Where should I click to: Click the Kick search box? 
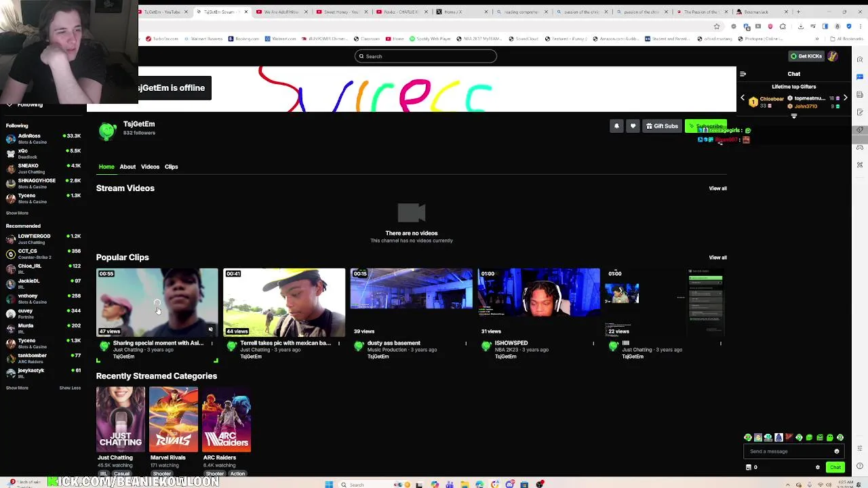tap(425, 56)
